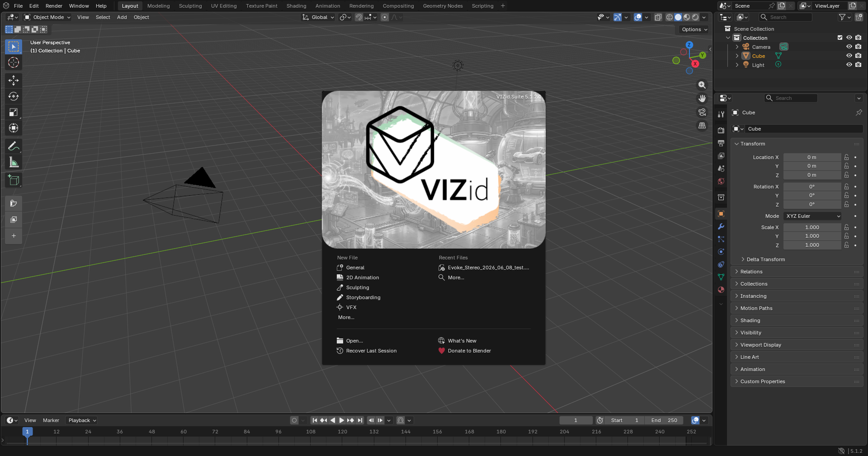Open the Scene properties tab
This screenshot has height=456, width=868.
(721, 169)
